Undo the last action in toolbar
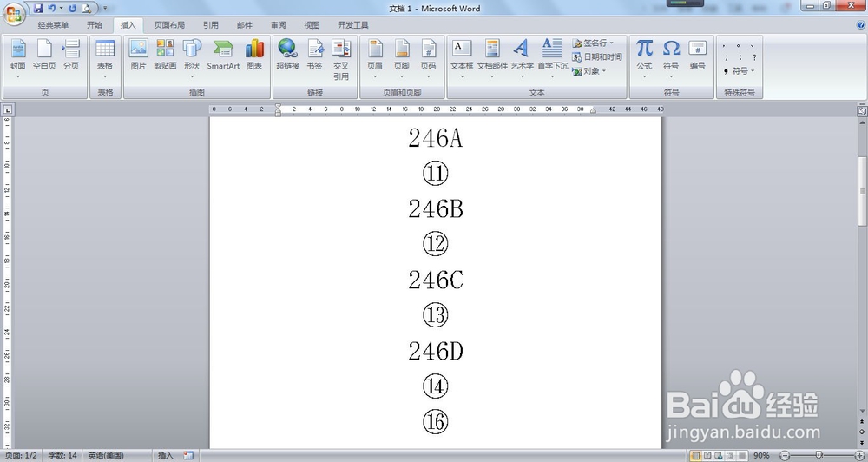The height and width of the screenshot is (462, 868). coord(51,9)
